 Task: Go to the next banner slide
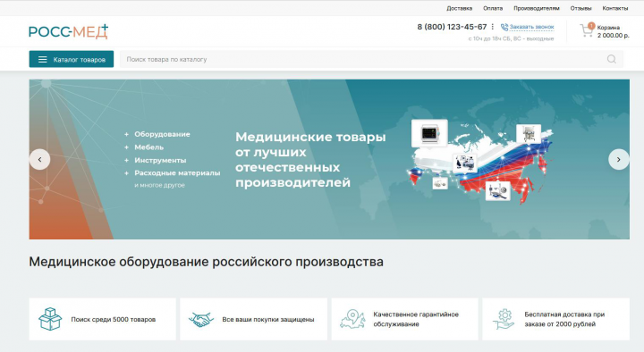coord(619,160)
